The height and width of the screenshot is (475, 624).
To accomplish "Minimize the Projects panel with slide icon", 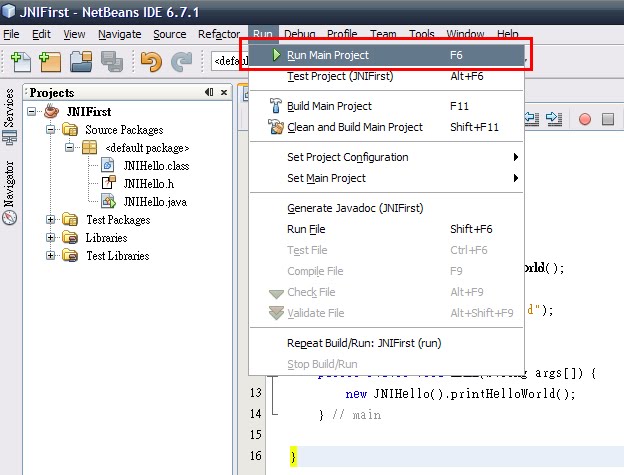I will pyautogui.click(x=209, y=92).
